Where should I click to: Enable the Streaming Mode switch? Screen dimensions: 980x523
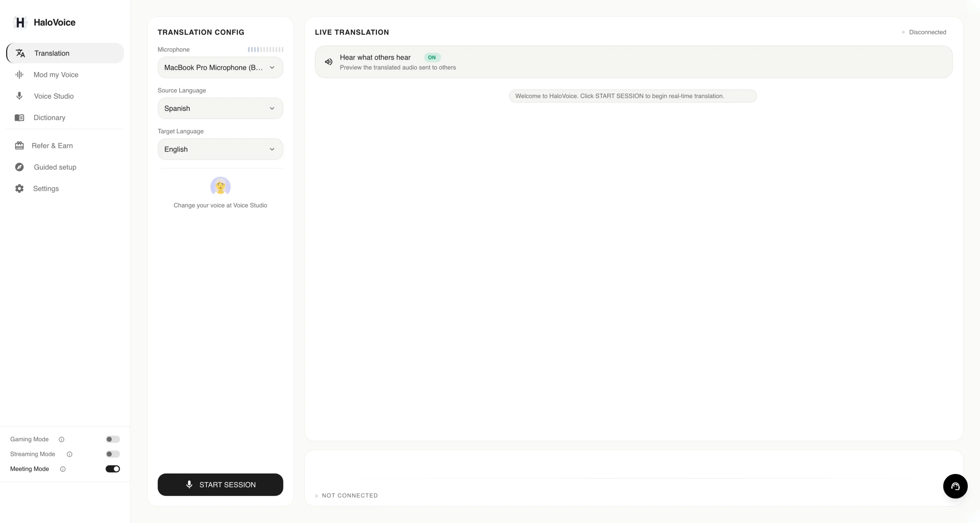(113, 454)
